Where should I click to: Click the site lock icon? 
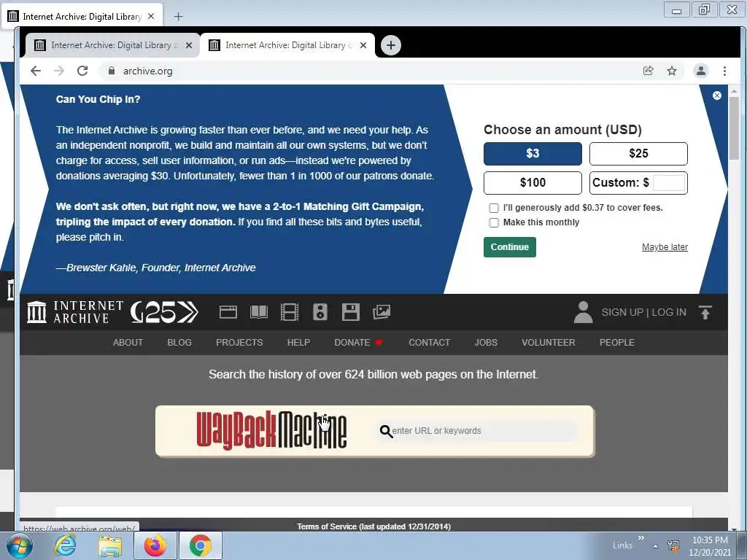(x=112, y=71)
